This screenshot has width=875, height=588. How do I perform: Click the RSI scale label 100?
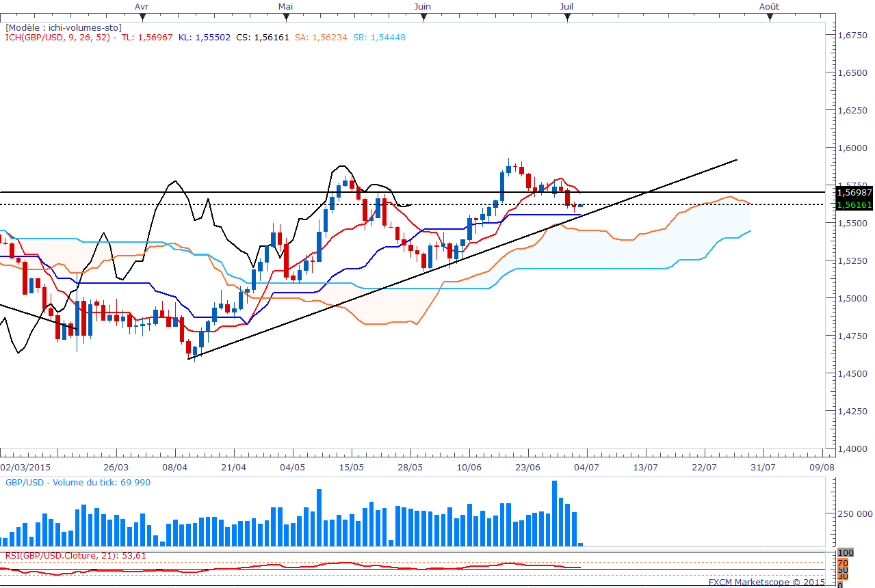846,553
